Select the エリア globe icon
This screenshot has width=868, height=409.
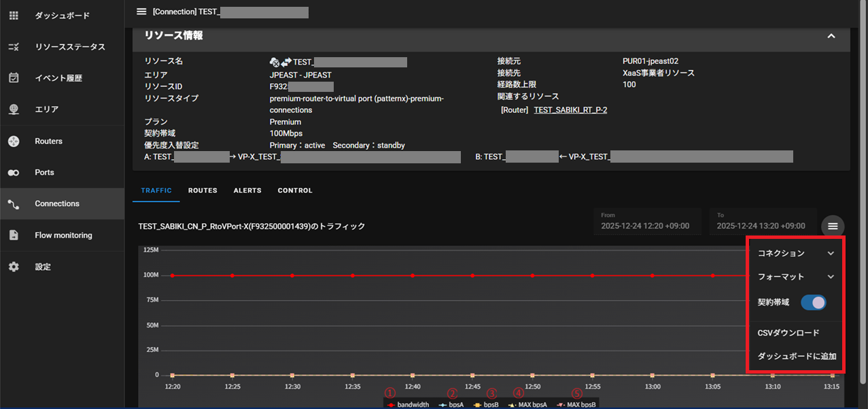pos(14,110)
